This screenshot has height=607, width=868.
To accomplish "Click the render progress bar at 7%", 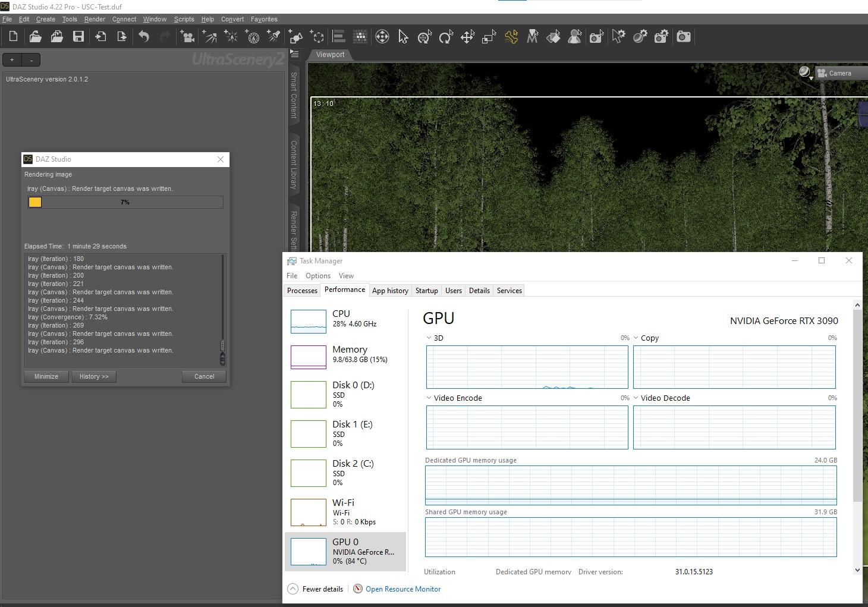I will 125,202.
